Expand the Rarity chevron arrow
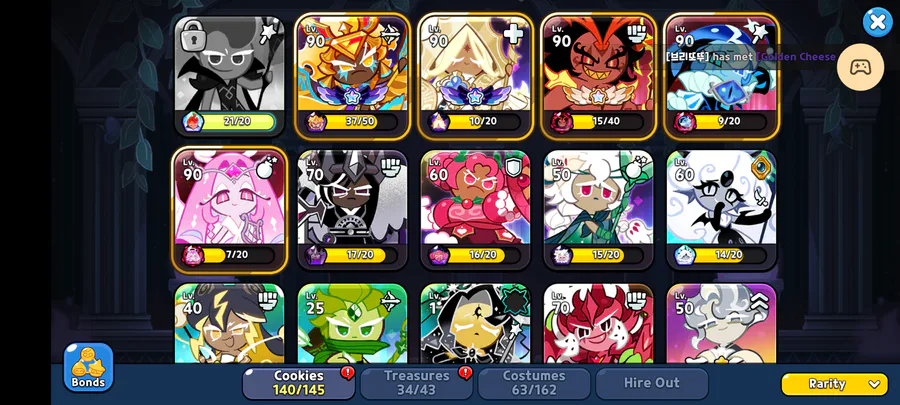 874,384
